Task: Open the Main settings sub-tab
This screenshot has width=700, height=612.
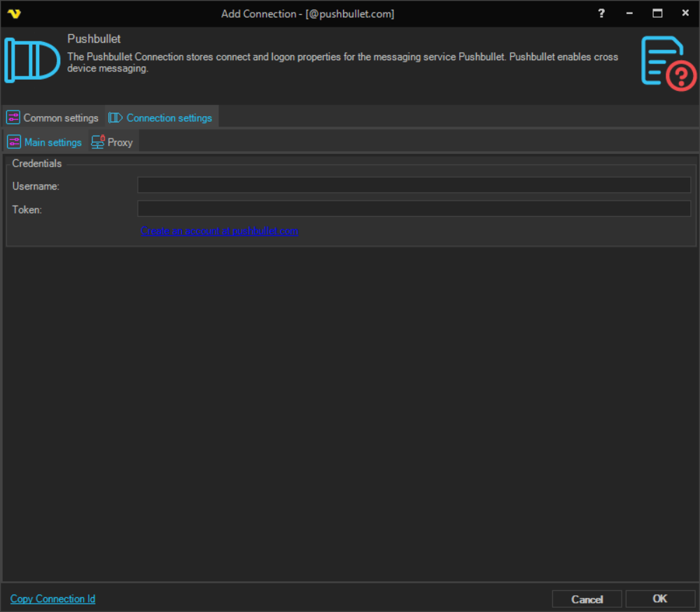Action: tap(45, 142)
